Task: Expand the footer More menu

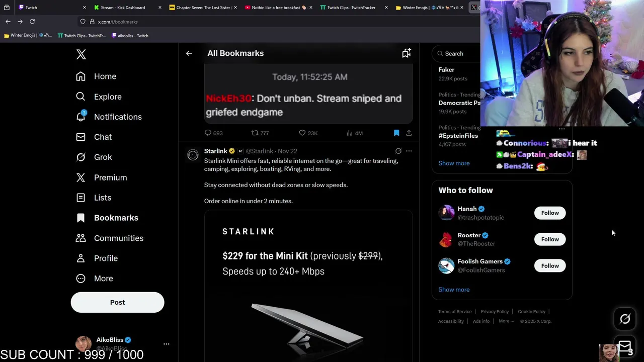Action: (506, 321)
